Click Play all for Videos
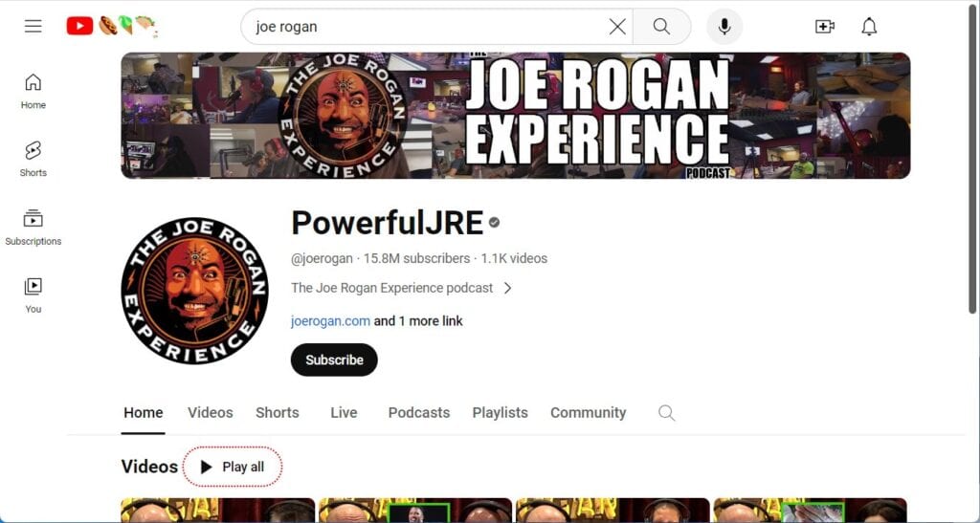Viewport: 980px width, 523px height. 233,467
